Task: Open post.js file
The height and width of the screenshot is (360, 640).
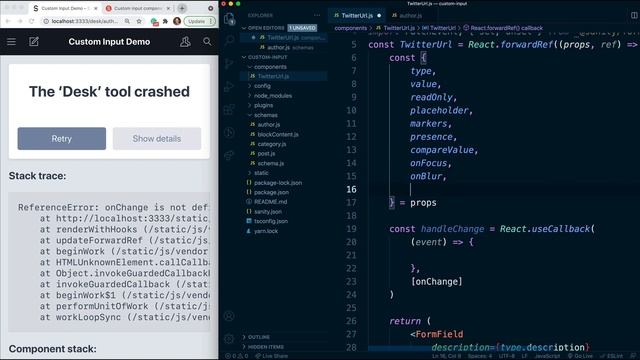Action: pos(266,153)
